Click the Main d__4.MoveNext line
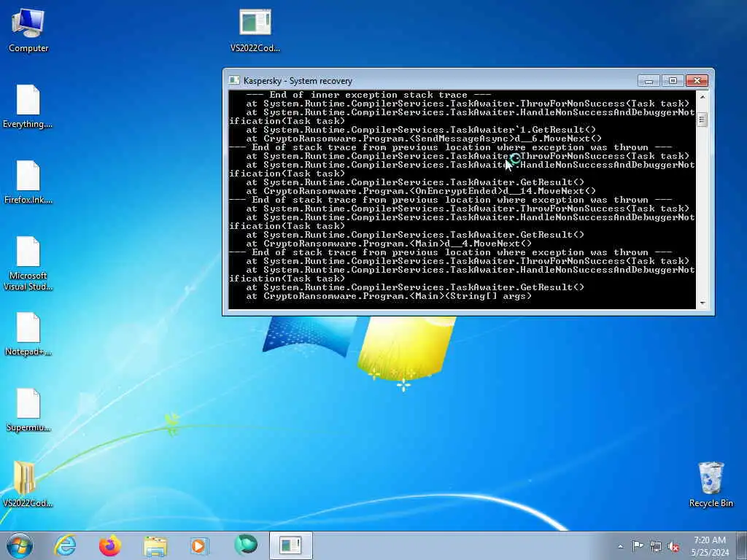 click(x=389, y=244)
